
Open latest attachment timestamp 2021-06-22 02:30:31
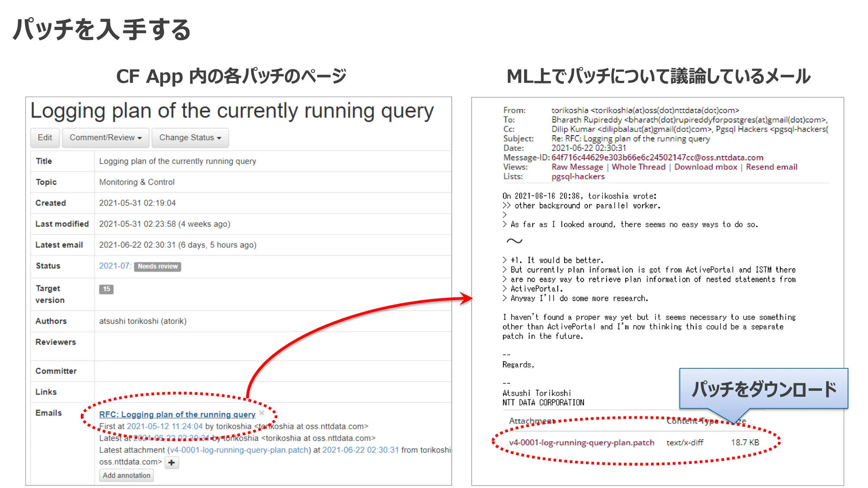360,450
